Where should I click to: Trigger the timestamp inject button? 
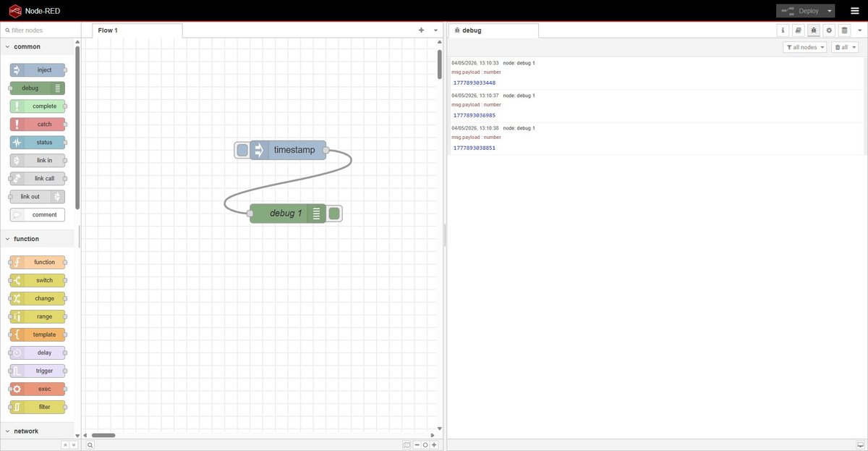point(242,150)
